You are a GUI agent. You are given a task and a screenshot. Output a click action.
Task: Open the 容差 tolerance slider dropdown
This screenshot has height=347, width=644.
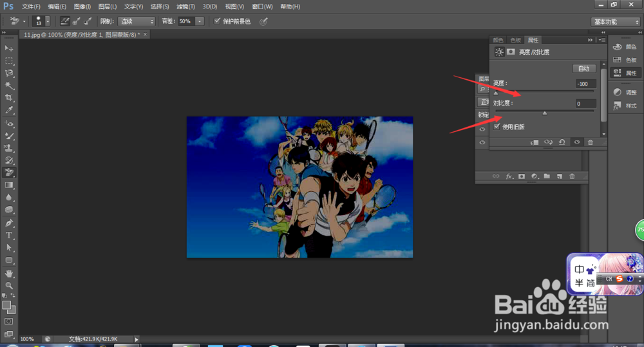200,21
